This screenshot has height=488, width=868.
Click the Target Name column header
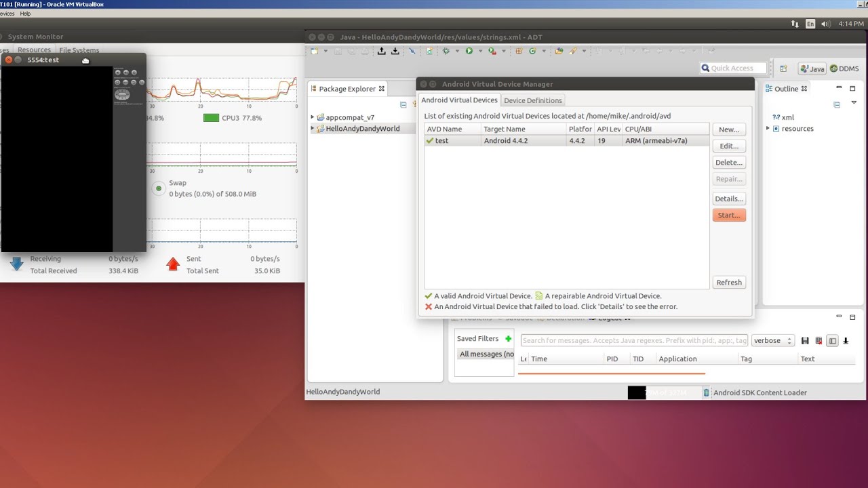coord(524,129)
